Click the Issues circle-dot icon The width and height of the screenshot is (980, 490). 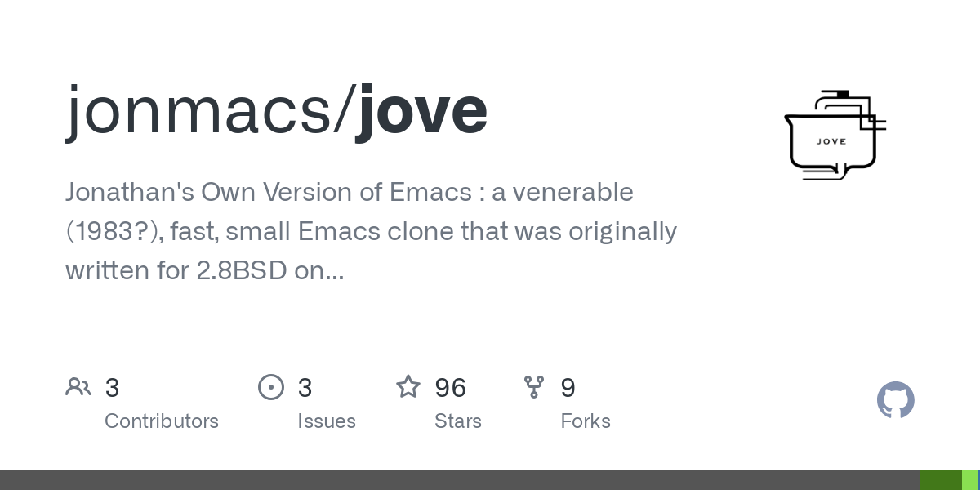[271, 387]
